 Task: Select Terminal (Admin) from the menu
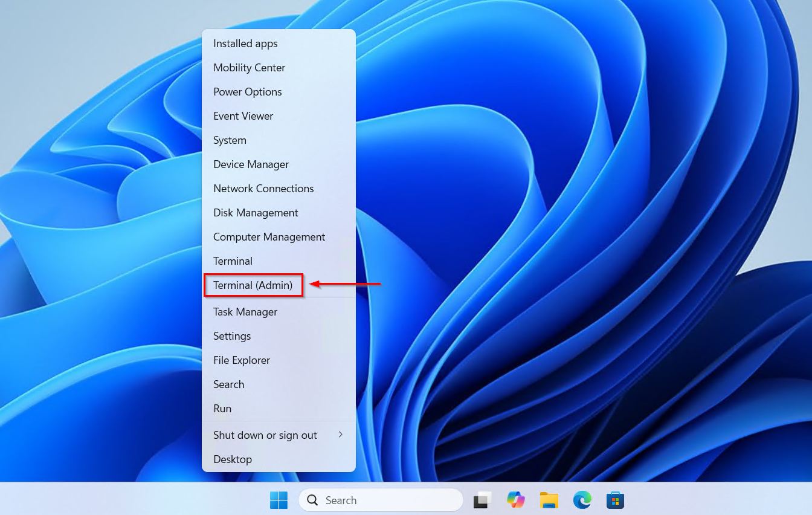[x=253, y=285]
